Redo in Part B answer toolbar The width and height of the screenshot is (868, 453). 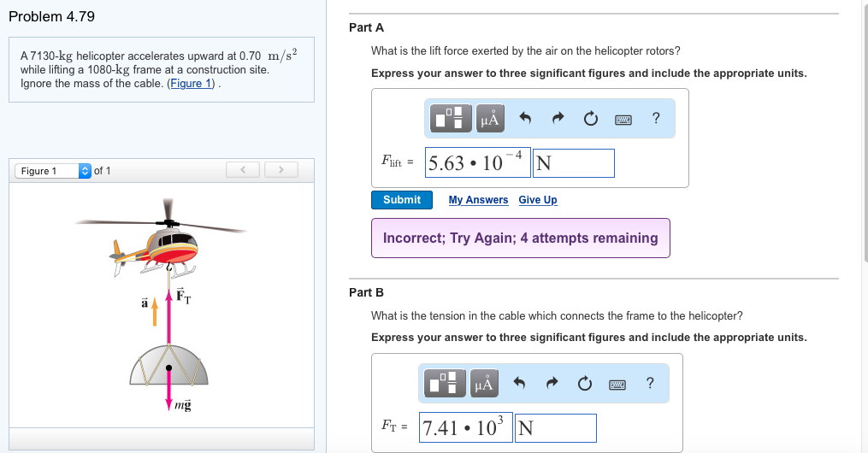click(x=552, y=383)
